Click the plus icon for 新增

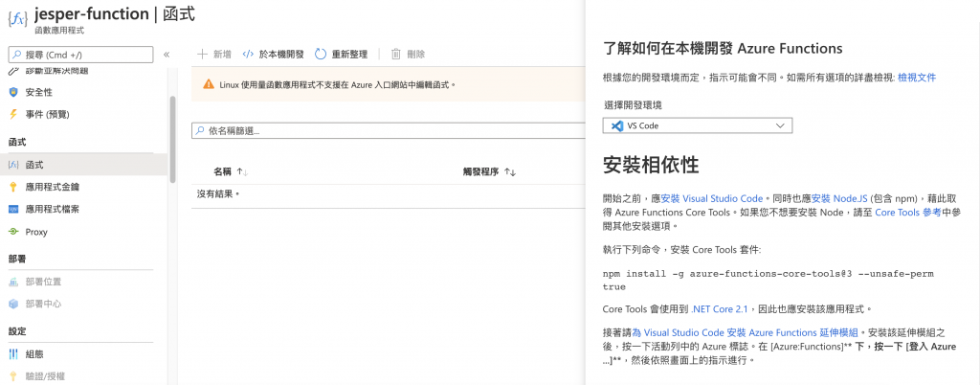(202, 55)
